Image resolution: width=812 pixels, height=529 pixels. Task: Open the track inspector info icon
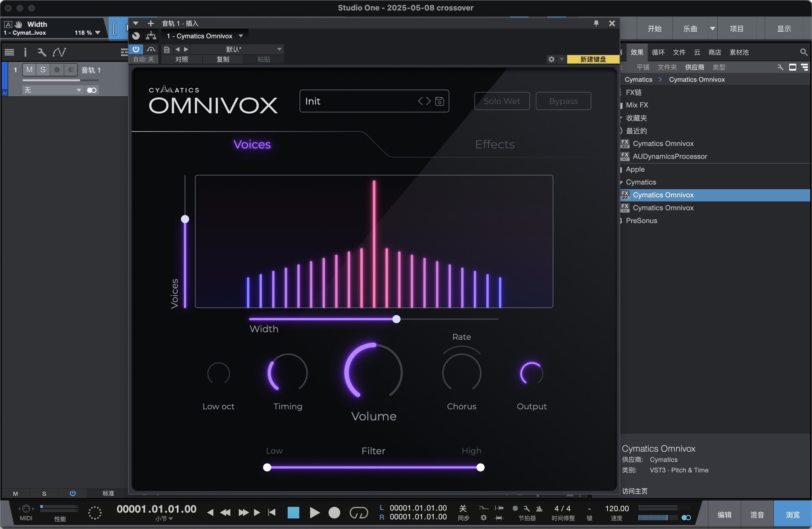[25, 52]
